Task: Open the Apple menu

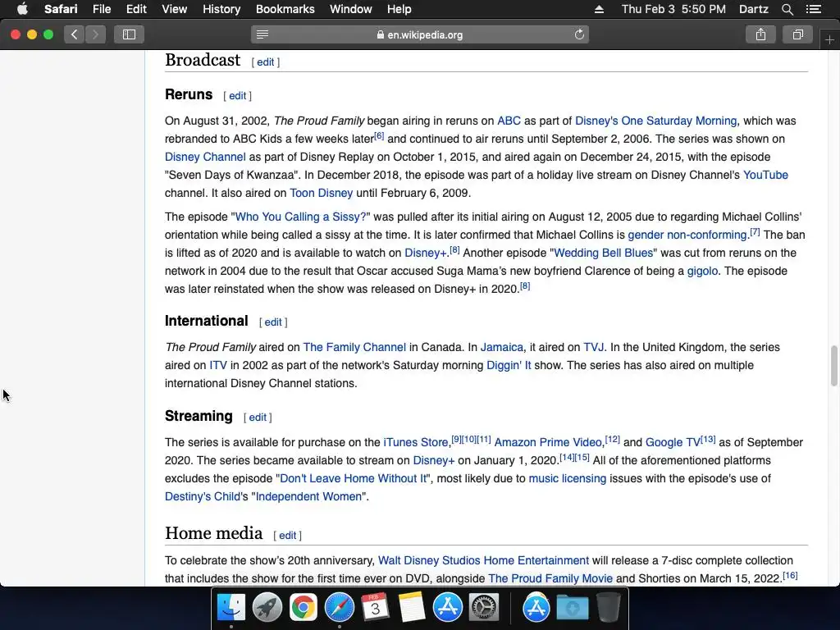Action: (22, 9)
